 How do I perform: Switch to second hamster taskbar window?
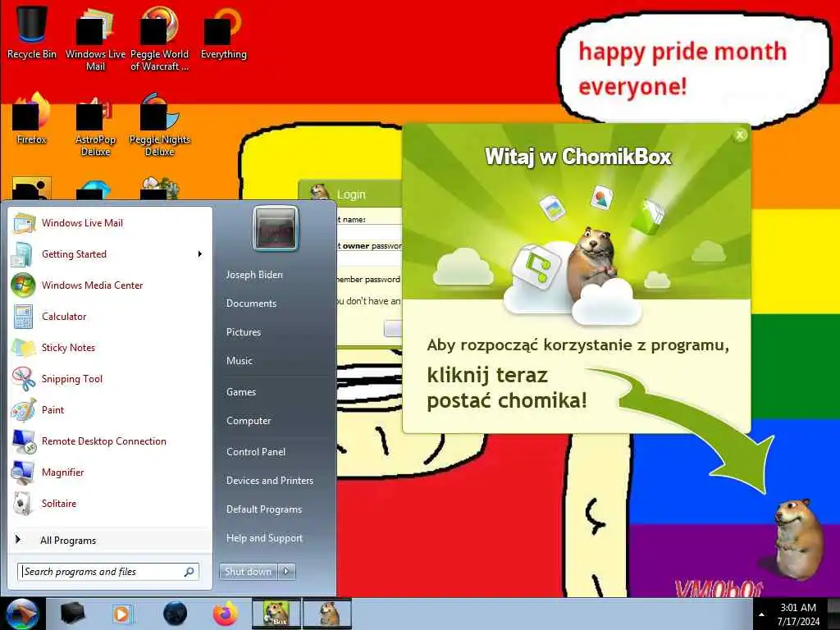click(327, 614)
